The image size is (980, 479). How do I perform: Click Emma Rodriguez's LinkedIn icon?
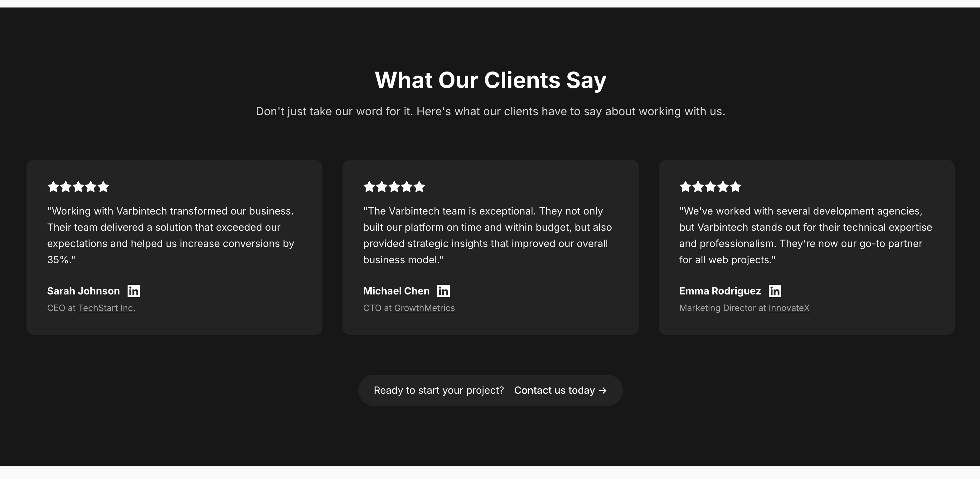(x=775, y=290)
